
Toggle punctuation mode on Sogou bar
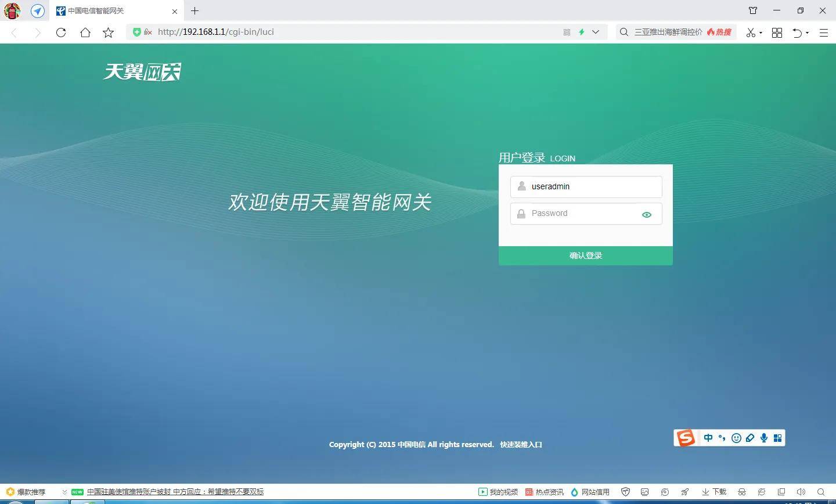tap(722, 438)
